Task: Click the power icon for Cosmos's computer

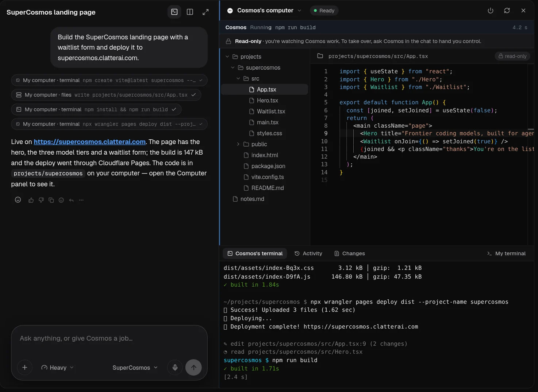Action: click(x=491, y=11)
